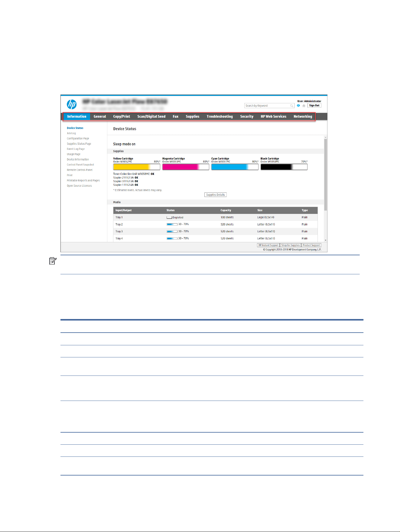Click the Product Support button
The width and height of the screenshot is (400, 532).
pos(311,245)
